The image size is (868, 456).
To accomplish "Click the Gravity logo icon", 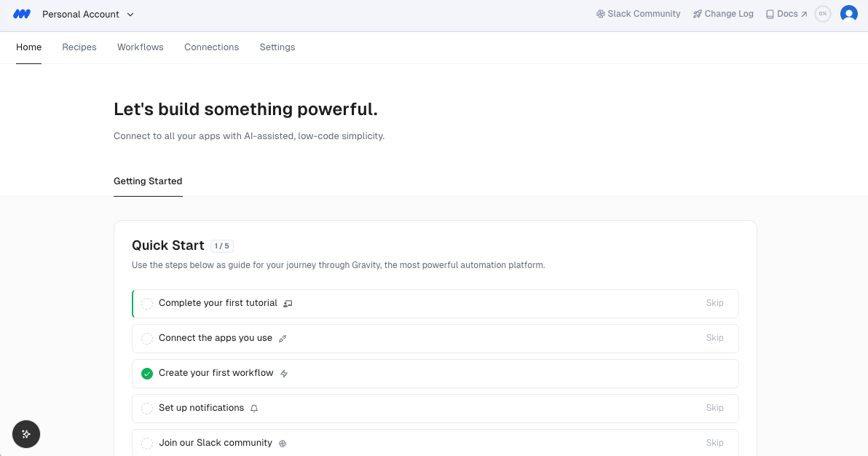I will click(x=22, y=15).
